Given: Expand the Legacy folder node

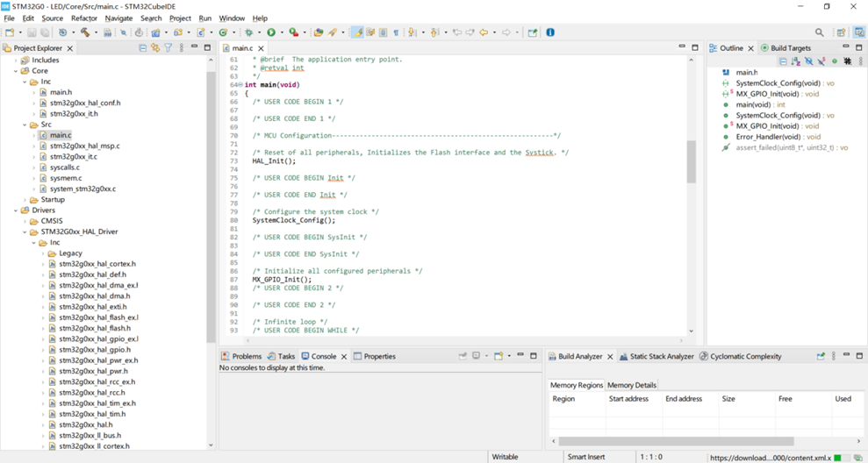Looking at the screenshot, I should 43,253.
